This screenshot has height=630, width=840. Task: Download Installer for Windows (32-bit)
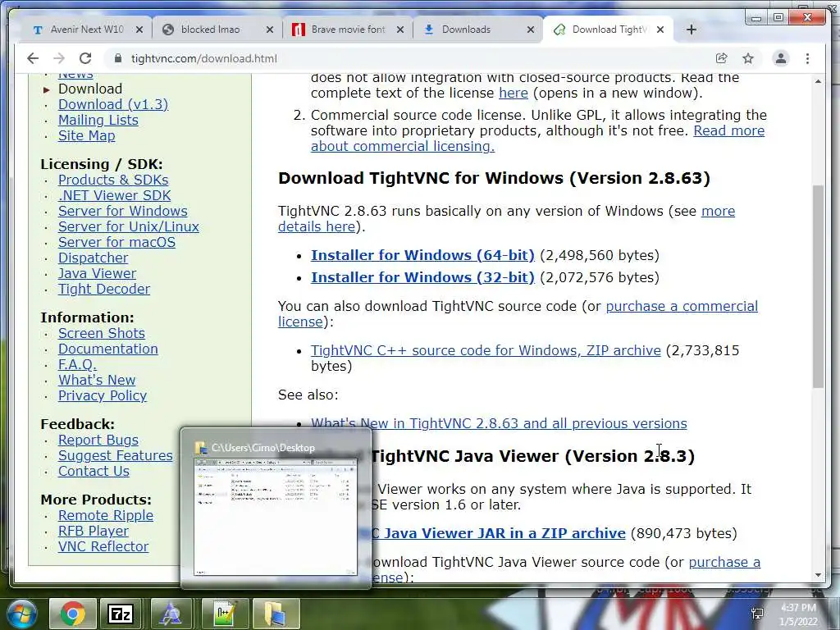pos(422,277)
